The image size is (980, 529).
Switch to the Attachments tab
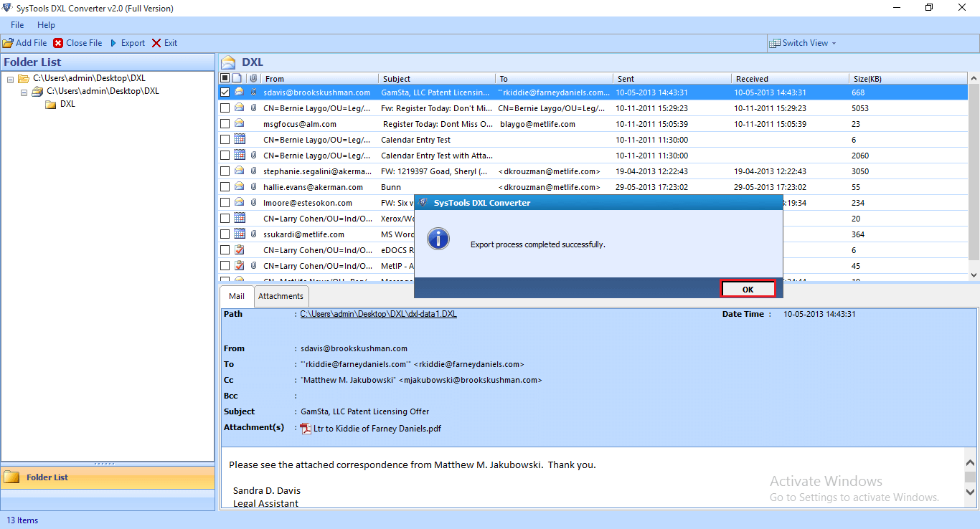pos(281,296)
